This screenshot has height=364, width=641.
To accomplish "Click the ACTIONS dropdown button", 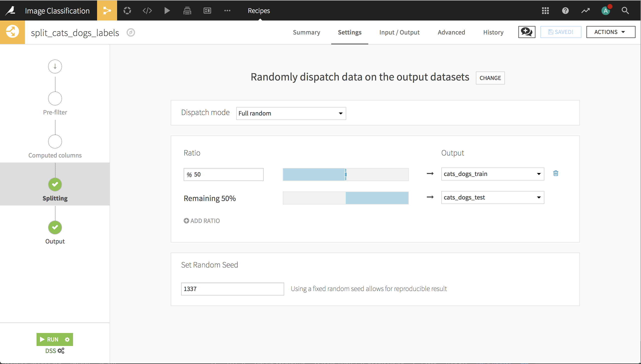I will (609, 32).
